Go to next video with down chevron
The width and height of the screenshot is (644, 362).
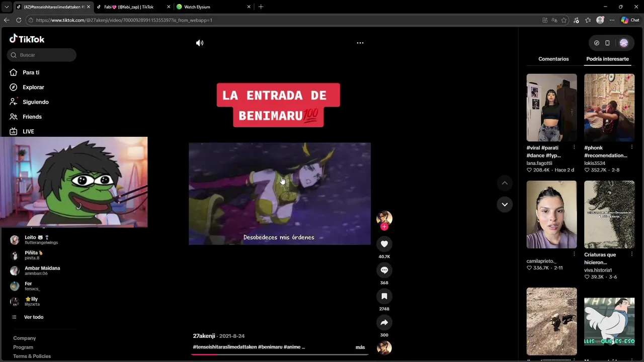click(x=505, y=205)
